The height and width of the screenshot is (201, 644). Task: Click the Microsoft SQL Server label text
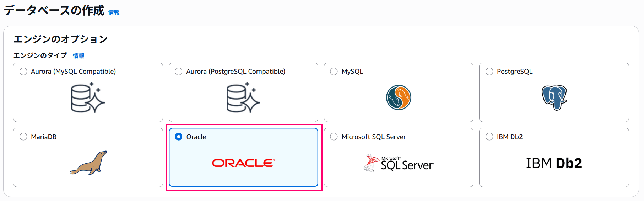tap(374, 137)
